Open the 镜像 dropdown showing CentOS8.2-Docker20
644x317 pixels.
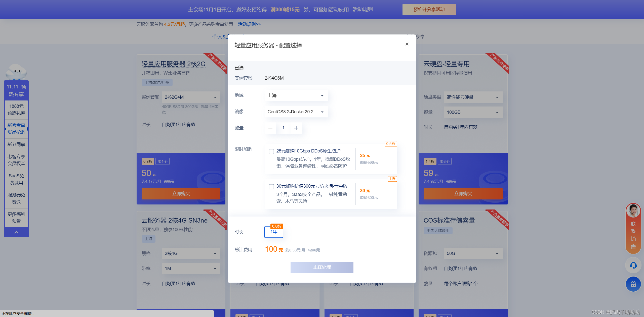296,112
